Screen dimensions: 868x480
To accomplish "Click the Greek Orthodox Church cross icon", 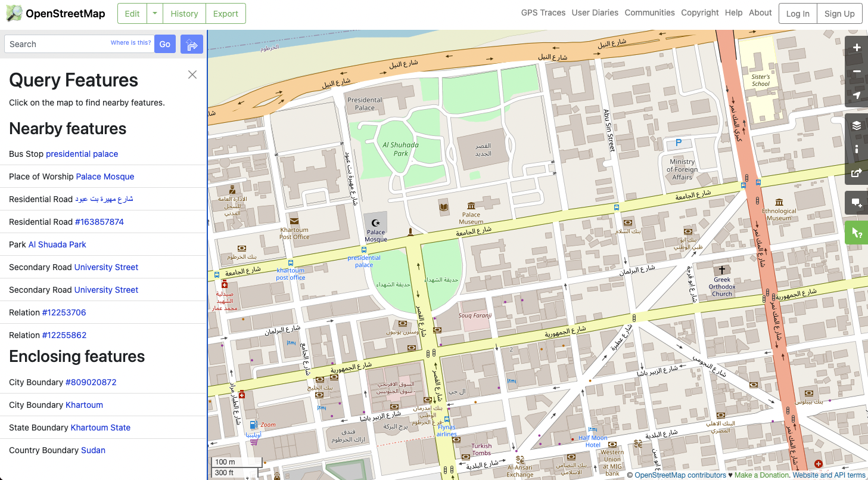I will click(x=722, y=270).
